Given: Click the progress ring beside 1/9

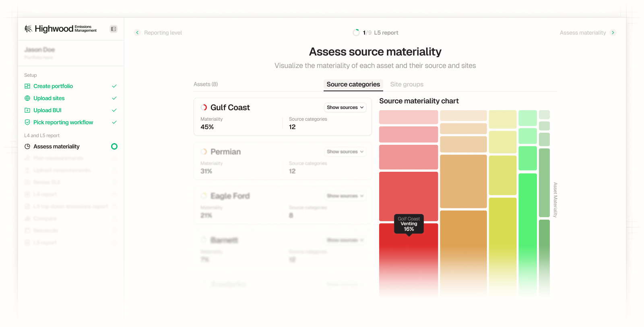Looking at the screenshot, I should pyautogui.click(x=356, y=33).
